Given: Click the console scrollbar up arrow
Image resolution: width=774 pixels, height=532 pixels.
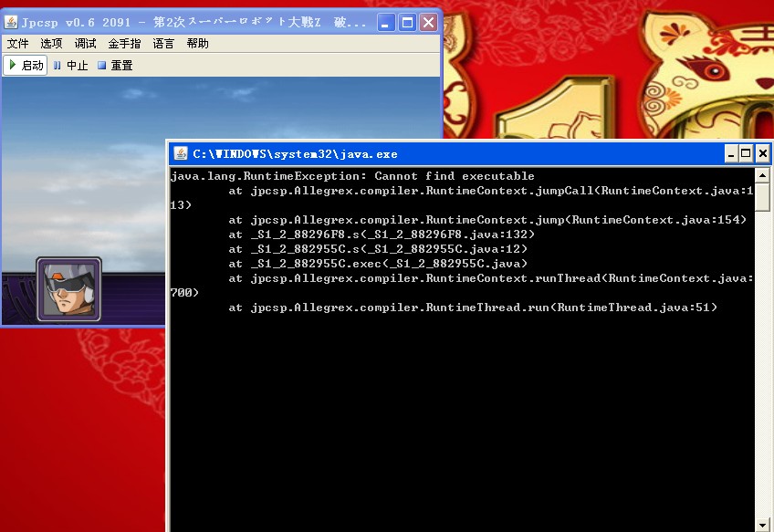Looking at the screenshot, I should pyautogui.click(x=763, y=175).
